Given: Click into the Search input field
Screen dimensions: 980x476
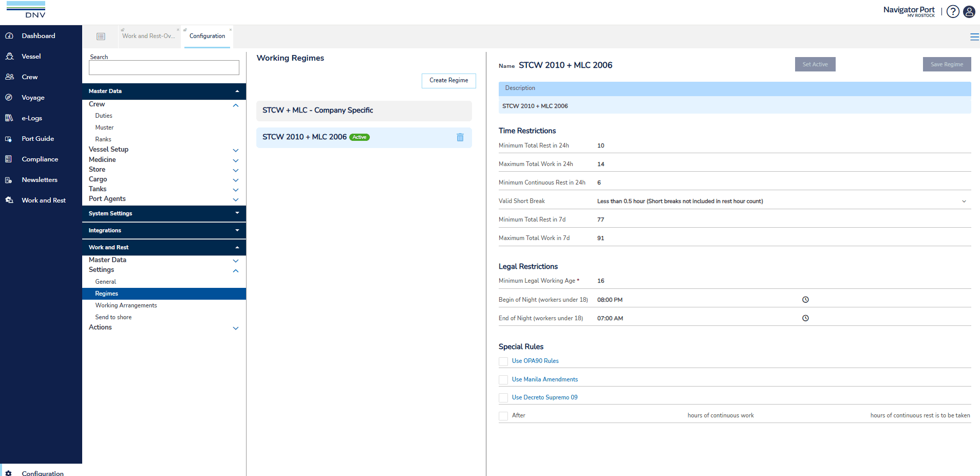Looking at the screenshot, I should (x=164, y=68).
